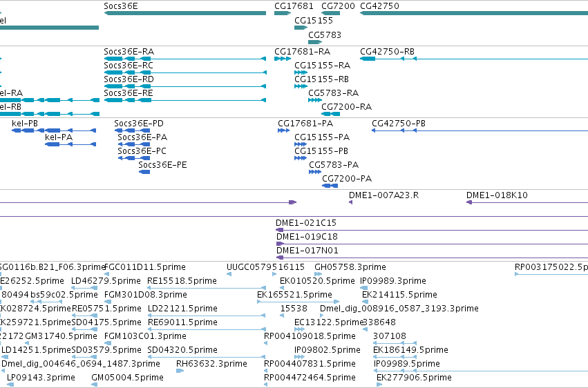Open transcript CG7200-RA
This screenshot has height=388, width=588.
click(331, 114)
